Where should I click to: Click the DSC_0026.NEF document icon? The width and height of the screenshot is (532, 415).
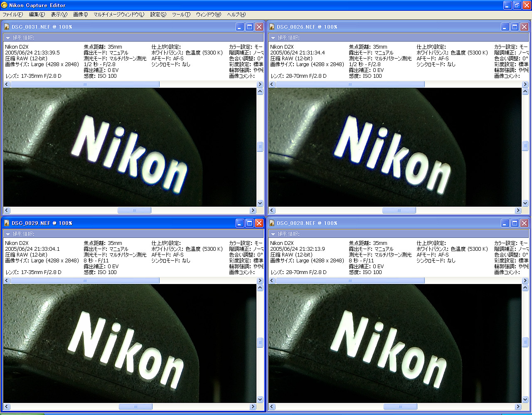272,27
